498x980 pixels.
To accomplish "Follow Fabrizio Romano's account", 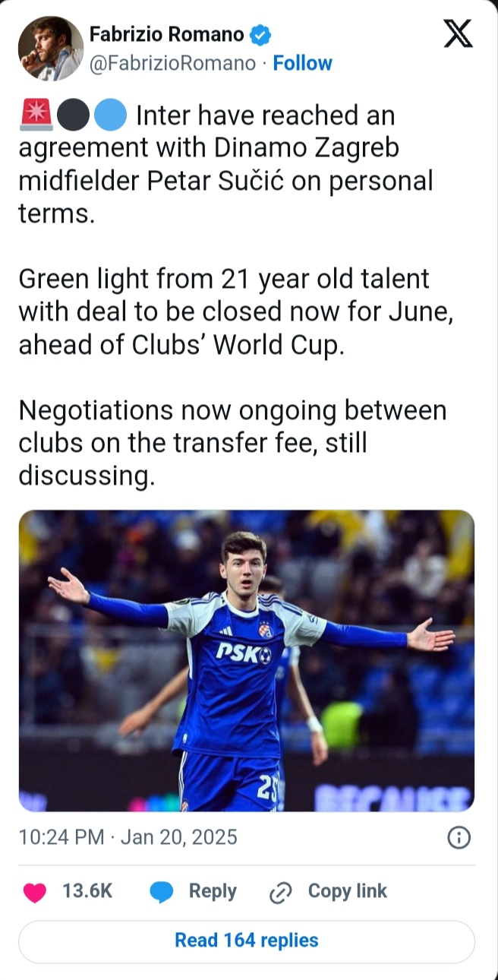I will pos(302,64).
